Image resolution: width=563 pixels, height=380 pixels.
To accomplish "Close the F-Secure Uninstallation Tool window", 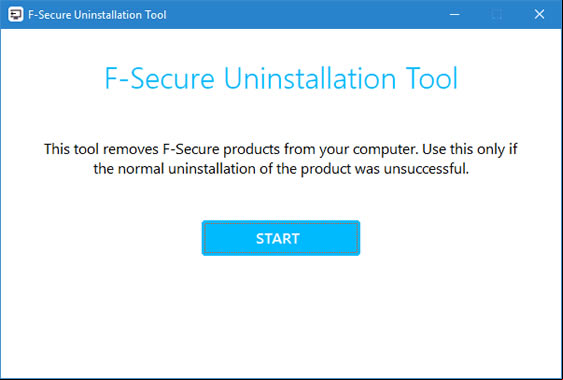I will tap(539, 14).
